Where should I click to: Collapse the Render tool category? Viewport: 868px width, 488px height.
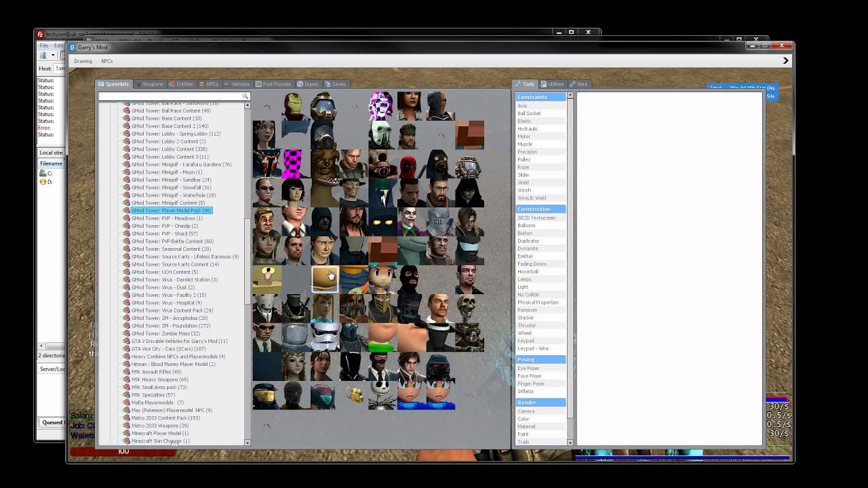click(540, 402)
